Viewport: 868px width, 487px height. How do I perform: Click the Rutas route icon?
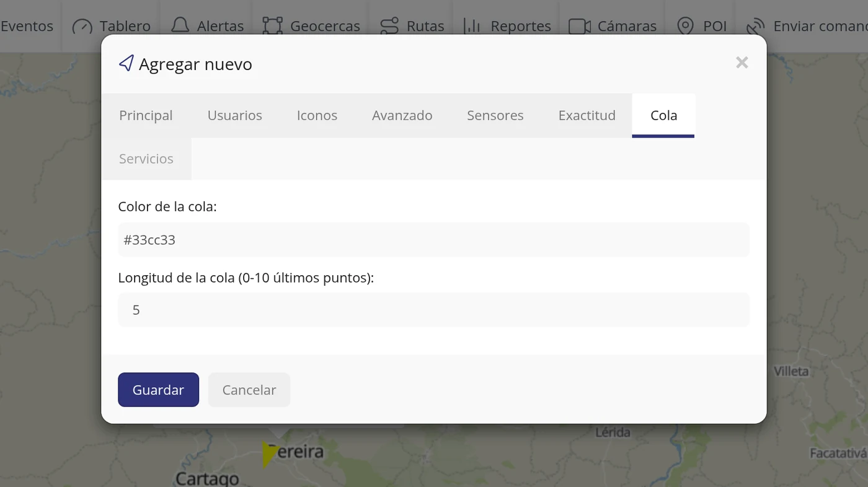389,26
